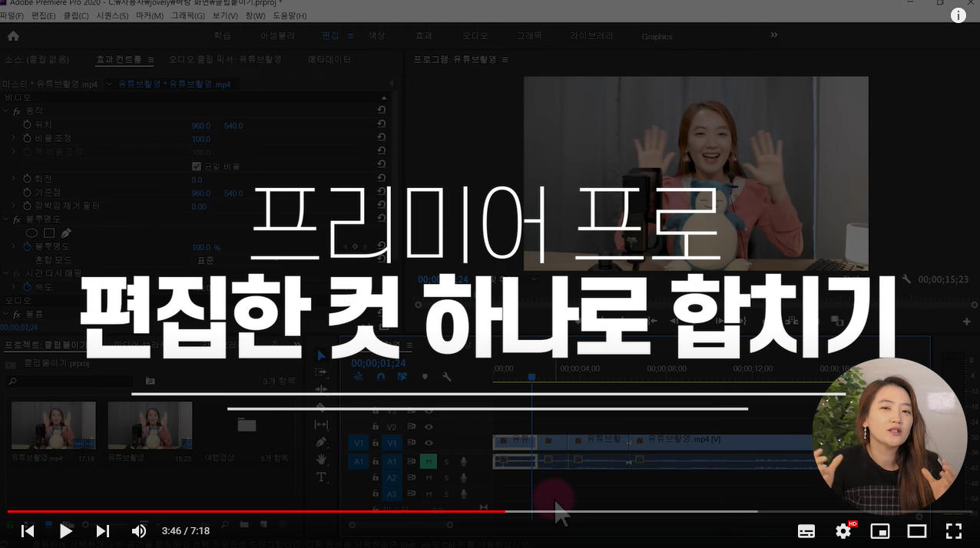Open the video info card icon

point(958,15)
